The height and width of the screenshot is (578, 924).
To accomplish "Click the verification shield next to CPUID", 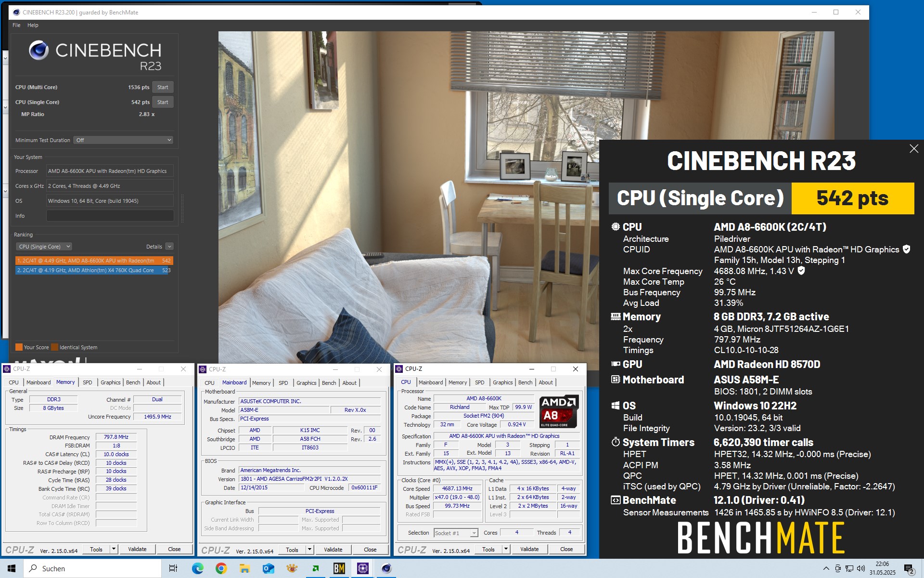I will [x=907, y=249].
